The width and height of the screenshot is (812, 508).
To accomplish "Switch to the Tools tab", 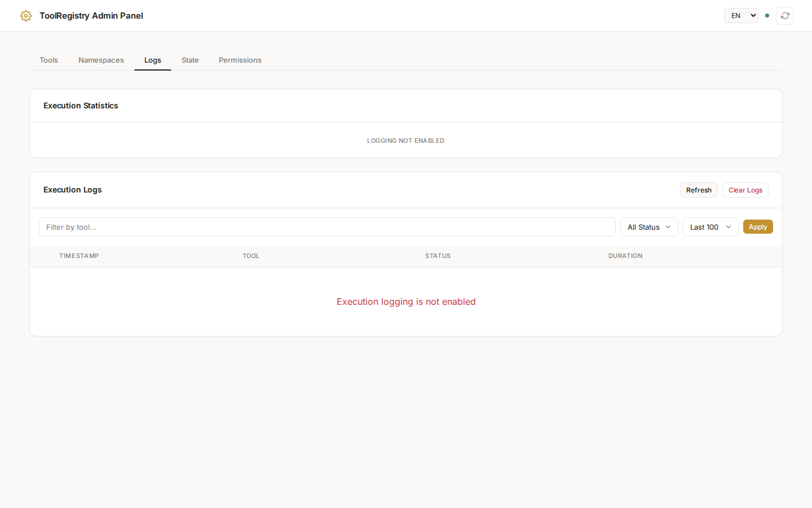I will [x=48, y=60].
